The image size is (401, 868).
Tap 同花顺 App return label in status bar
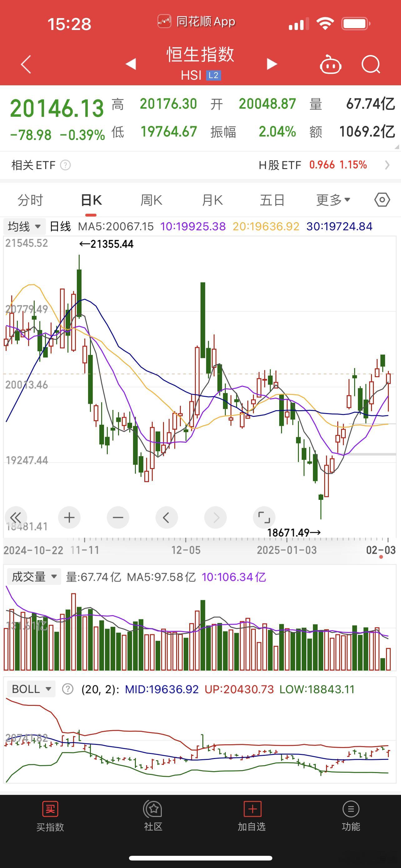(x=197, y=22)
